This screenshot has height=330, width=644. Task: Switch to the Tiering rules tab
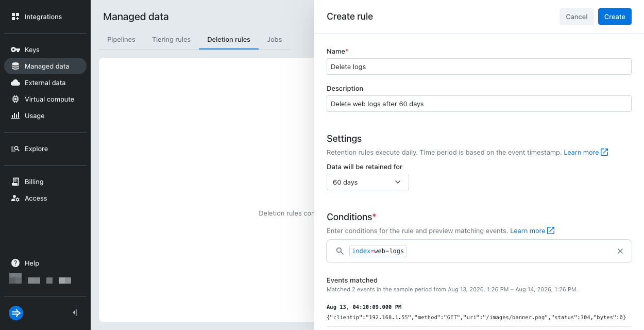(x=171, y=39)
